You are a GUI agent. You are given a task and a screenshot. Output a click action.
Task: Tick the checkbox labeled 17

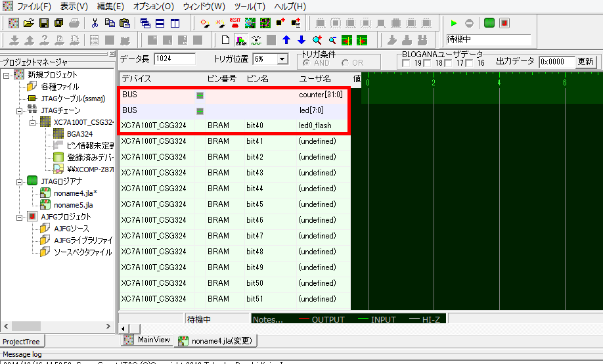coord(448,63)
